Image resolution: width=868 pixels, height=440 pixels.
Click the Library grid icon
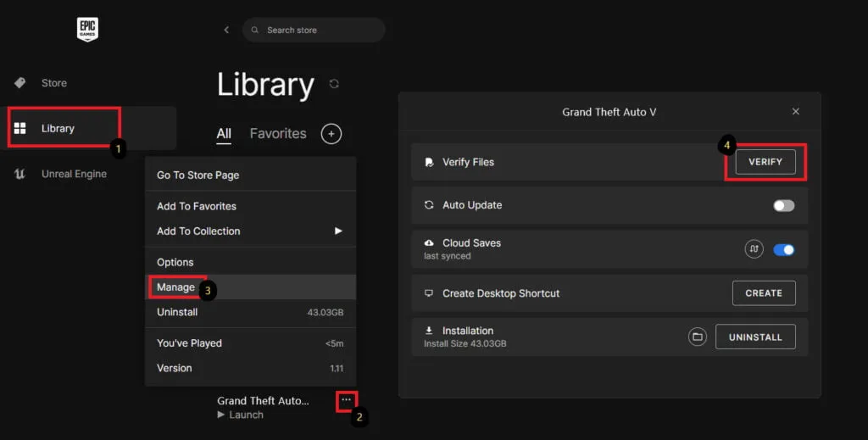(20, 128)
